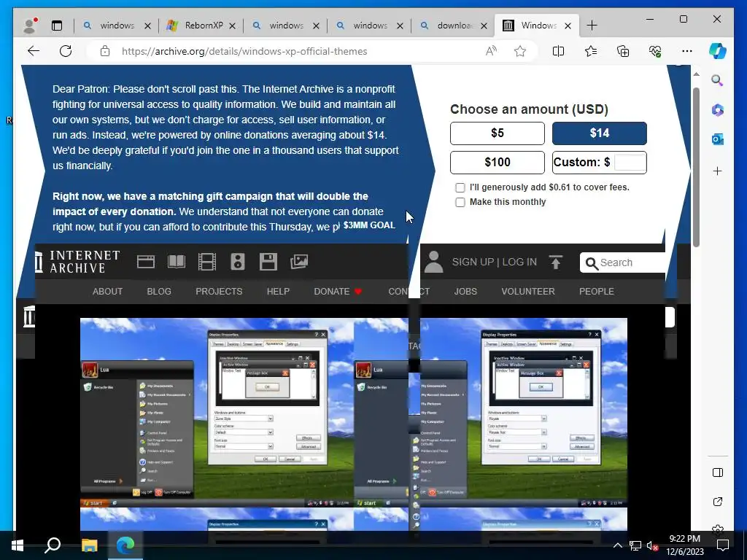Click the Edge icon in the taskbar
This screenshot has height=560, width=747.
pyautogui.click(x=125, y=545)
